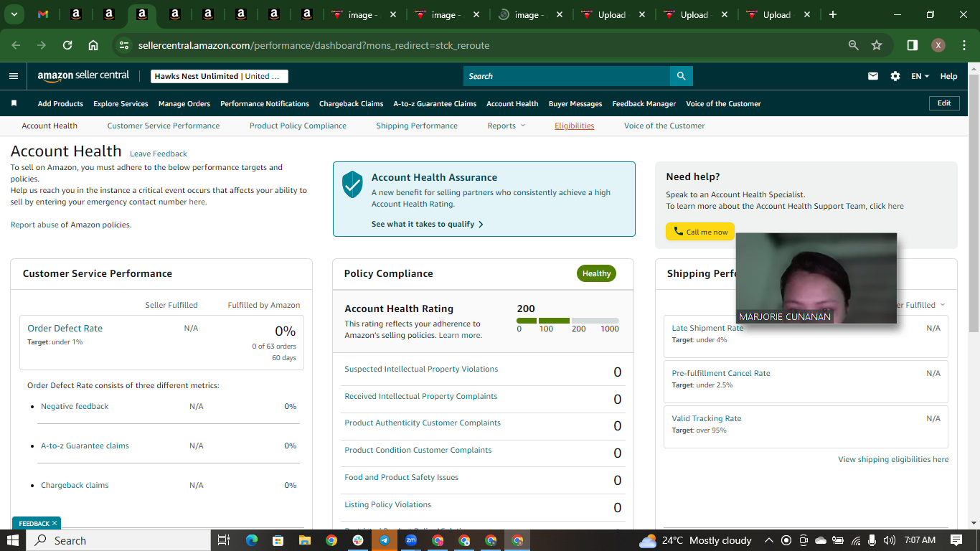
Task: Click the Amazon Seller Central logo
Action: tap(83, 75)
